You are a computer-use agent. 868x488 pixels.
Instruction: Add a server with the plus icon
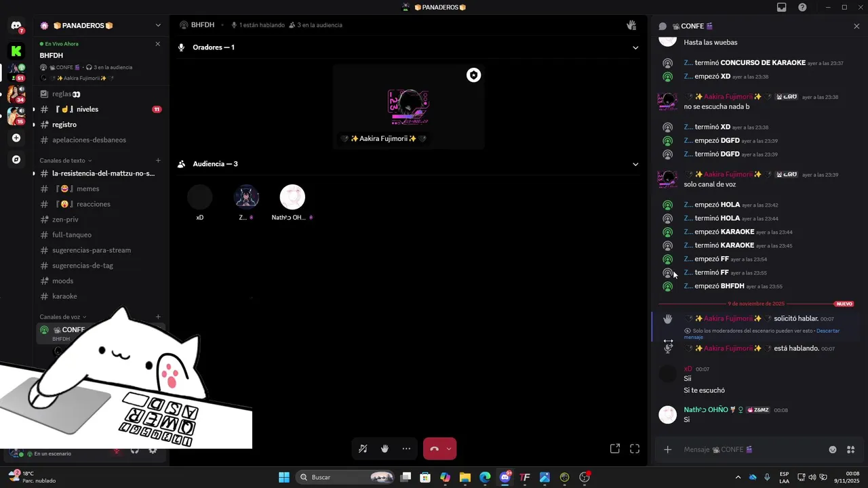(16, 138)
